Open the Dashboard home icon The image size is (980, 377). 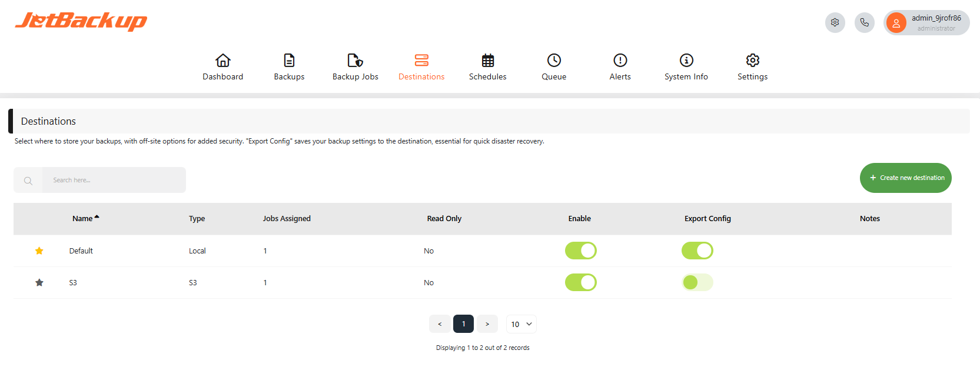point(222,61)
